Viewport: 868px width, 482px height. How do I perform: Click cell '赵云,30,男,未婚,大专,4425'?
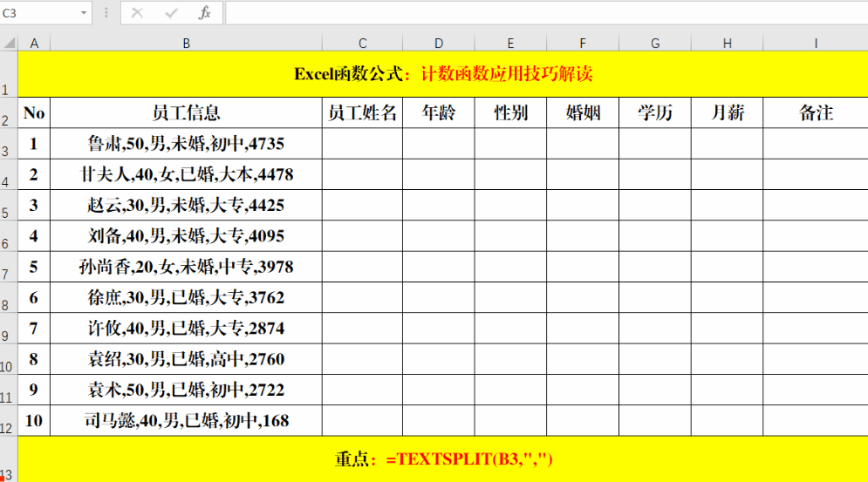(x=187, y=206)
